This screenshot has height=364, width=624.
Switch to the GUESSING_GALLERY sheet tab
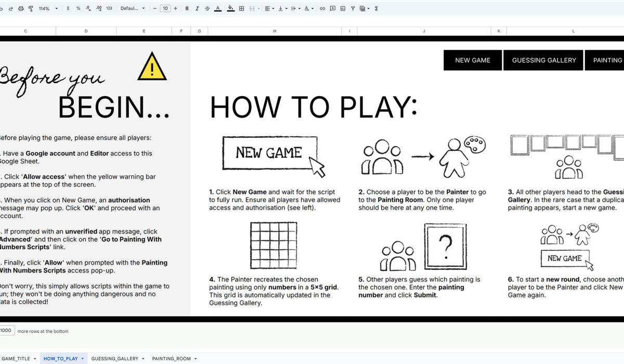pyautogui.click(x=115, y=358)
